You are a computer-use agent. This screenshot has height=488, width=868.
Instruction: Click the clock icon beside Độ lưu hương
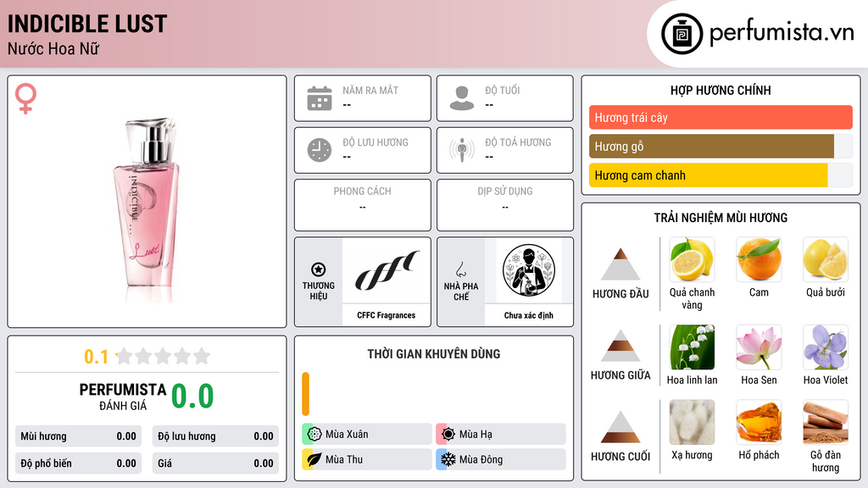[320, 150]
